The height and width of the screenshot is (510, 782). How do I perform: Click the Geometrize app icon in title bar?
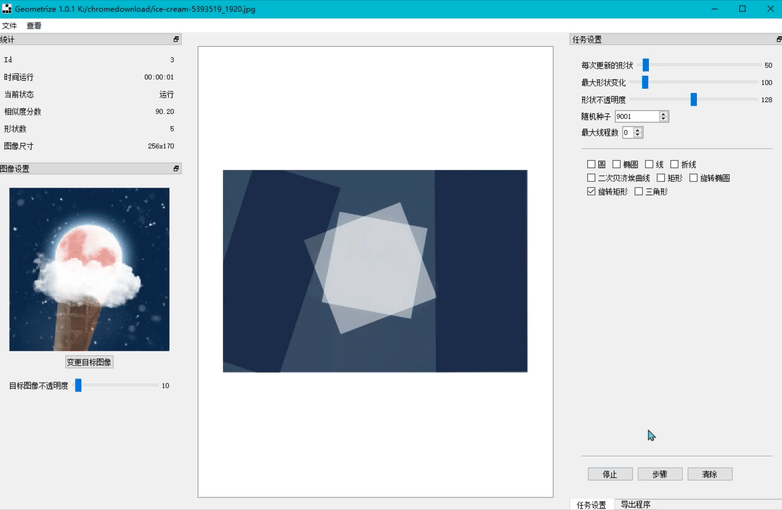click(6, 9)
